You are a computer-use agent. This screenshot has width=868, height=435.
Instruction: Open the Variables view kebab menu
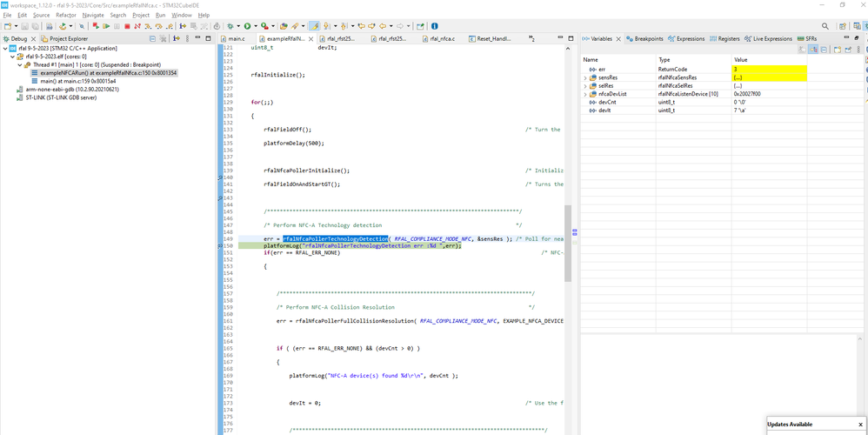[858, 50]
